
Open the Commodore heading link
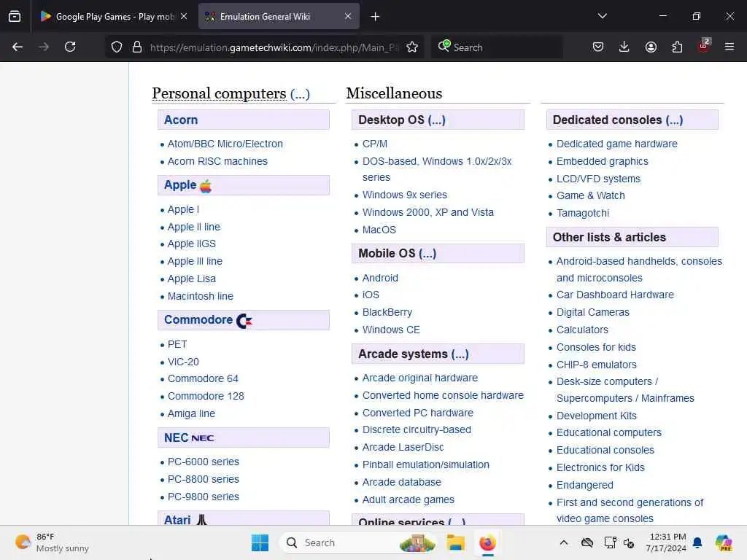198,320
